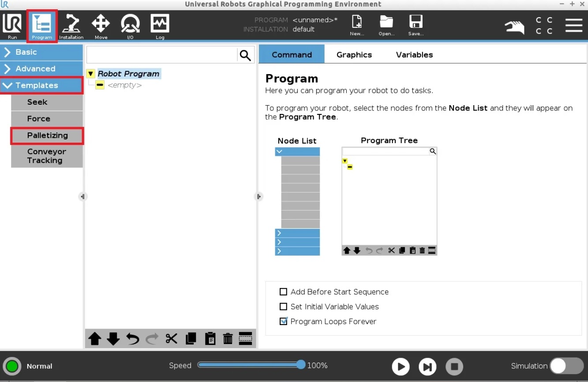
Task: Switch to the Variables tab
Action: coord(414,54)
